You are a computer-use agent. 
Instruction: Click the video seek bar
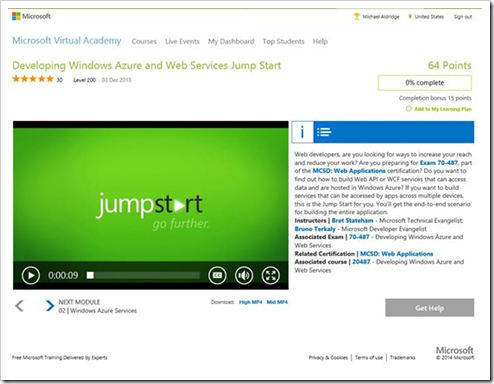[x=143, y=275]
